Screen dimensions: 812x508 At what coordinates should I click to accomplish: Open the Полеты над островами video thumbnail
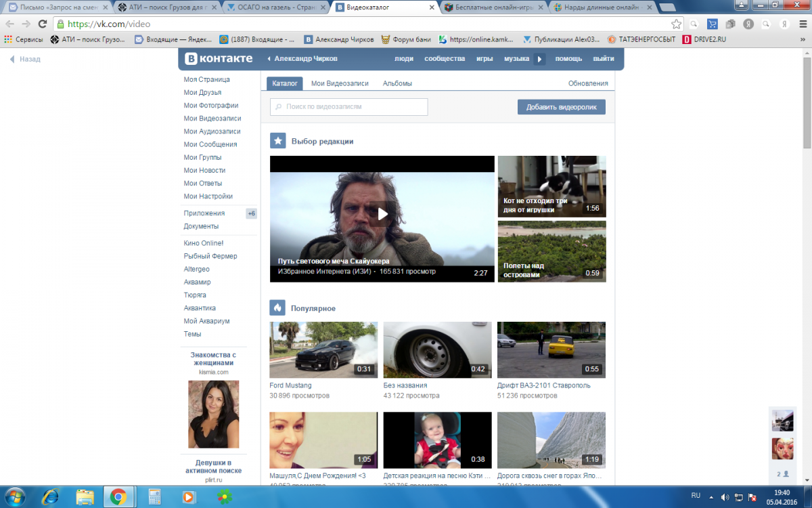click(x=551, y=251)
